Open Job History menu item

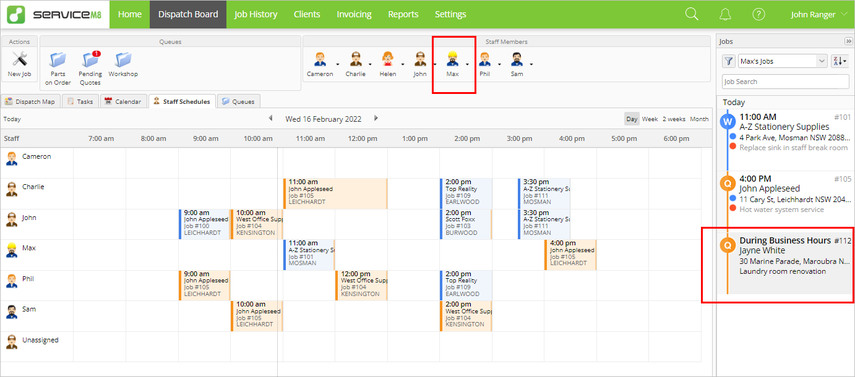tap(256, 14)
